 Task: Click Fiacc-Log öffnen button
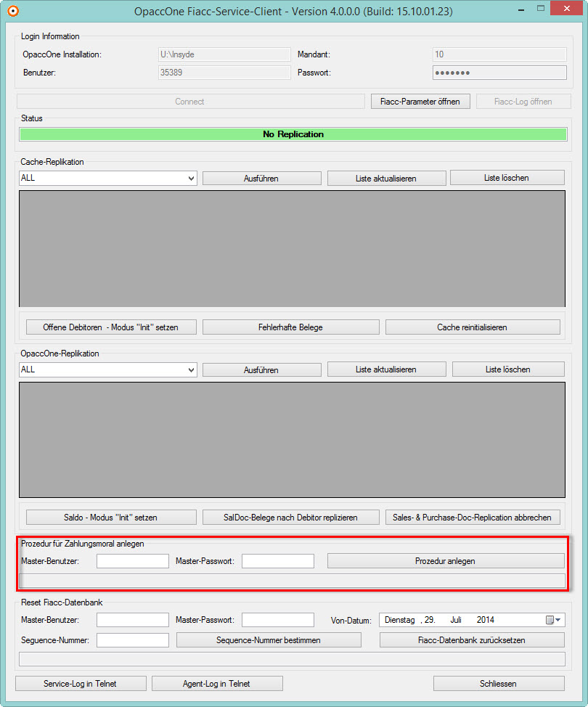523,102
